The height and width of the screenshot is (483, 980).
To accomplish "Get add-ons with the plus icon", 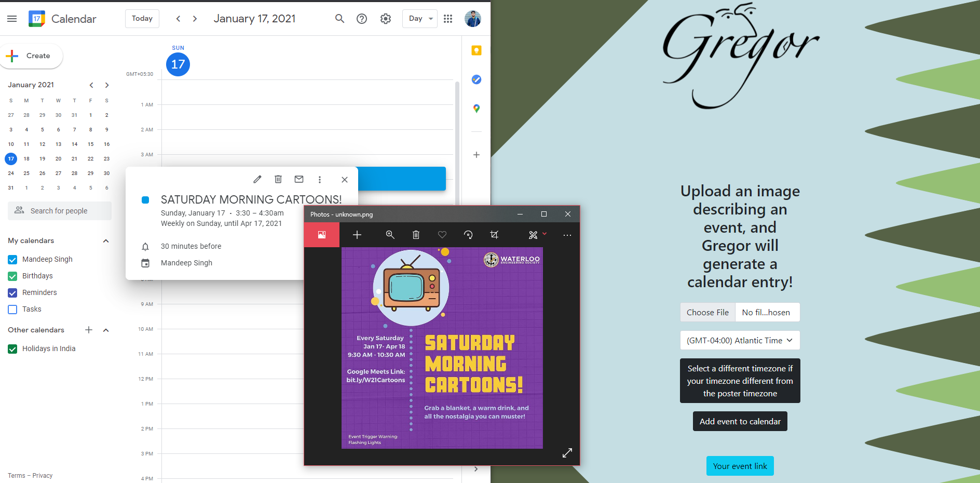I will (477, 155).
